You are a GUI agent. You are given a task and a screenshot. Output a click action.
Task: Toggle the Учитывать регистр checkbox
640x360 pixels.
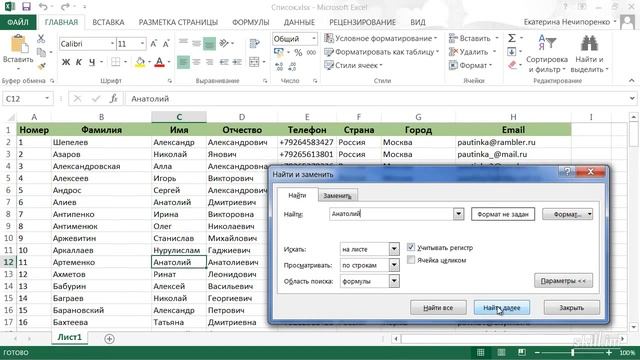click(x=411, y=247)
